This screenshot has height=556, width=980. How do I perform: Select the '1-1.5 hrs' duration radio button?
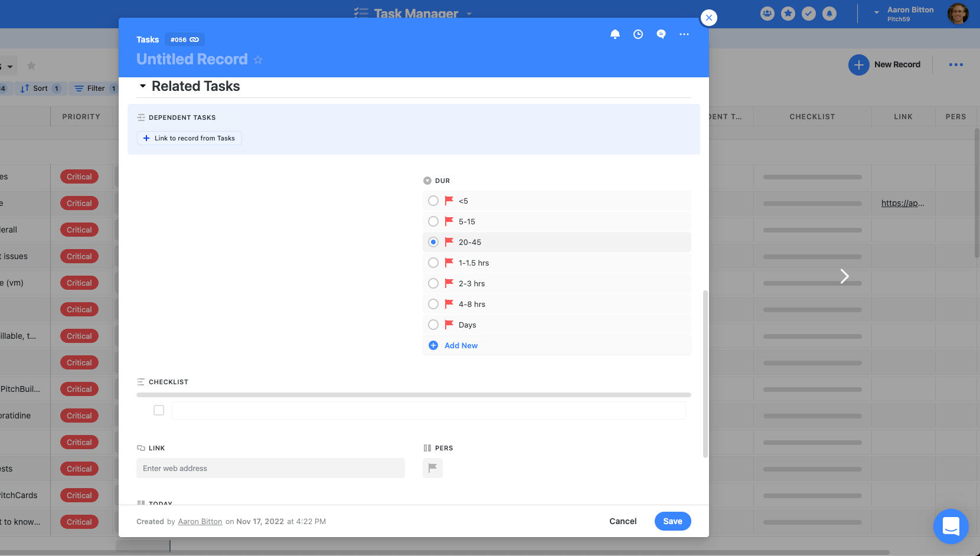[433, 263]
